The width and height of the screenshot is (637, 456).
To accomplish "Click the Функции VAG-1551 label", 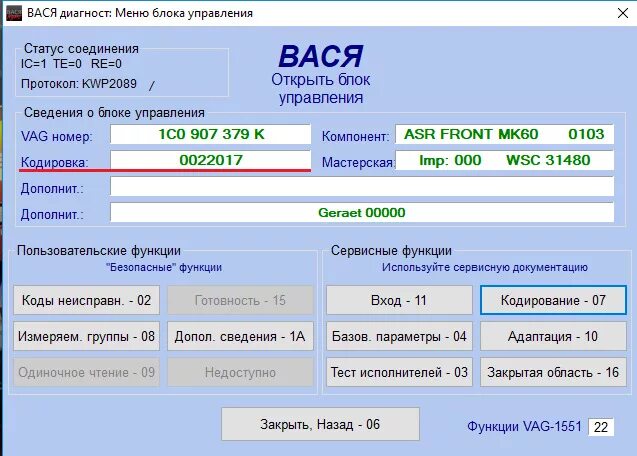I will [524, 426].
